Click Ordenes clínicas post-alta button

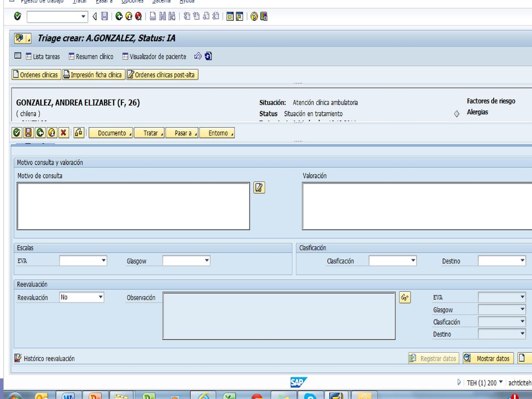162,75
